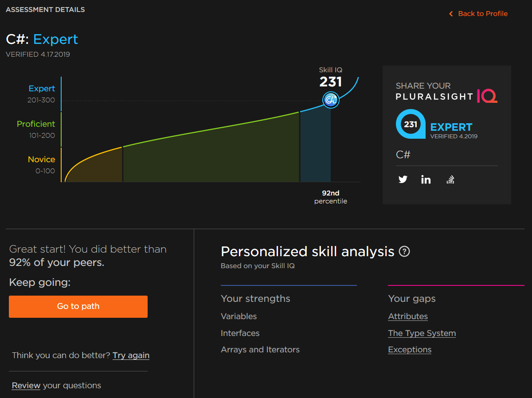Click the Pluralsight IQ logo
532x398 pixels.
[446, 96]
